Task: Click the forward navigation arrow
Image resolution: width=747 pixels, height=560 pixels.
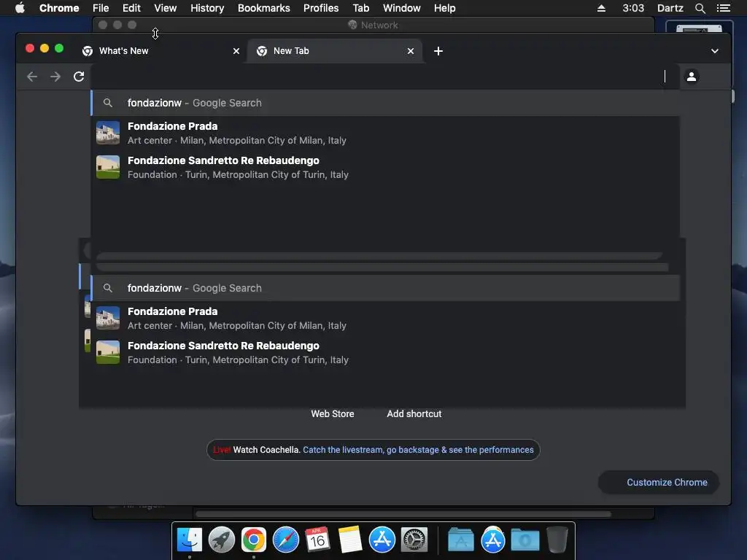Action: click(55, 77)
